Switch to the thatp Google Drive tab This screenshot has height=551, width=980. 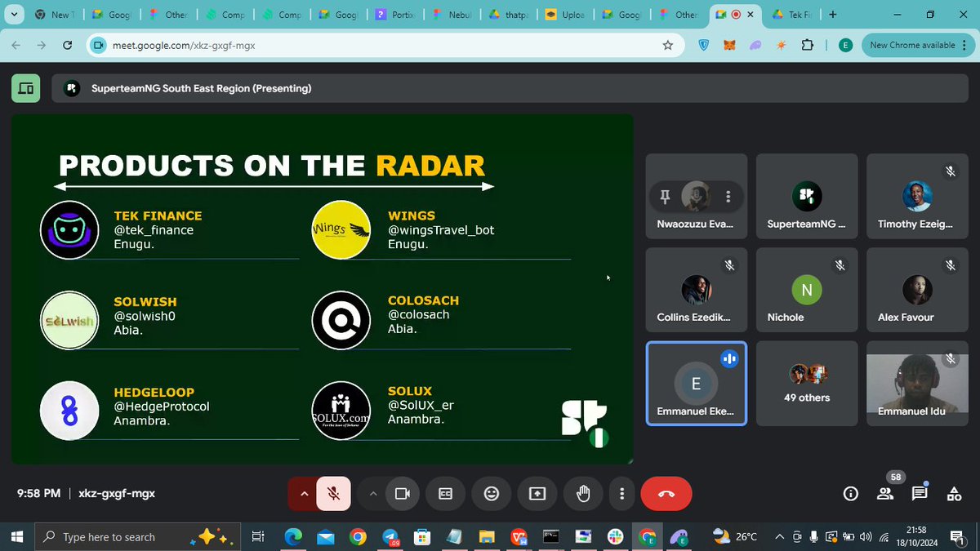tap(509, 15)
